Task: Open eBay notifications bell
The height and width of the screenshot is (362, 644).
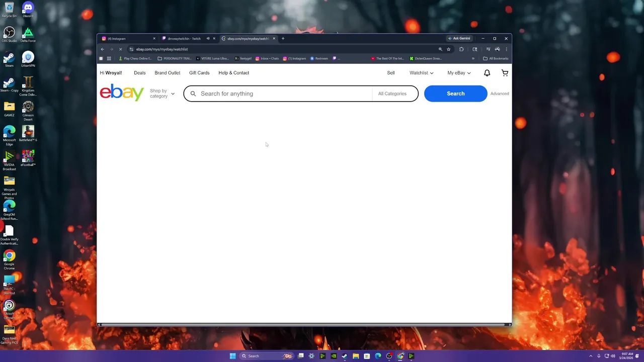Action: pos(487,73)
